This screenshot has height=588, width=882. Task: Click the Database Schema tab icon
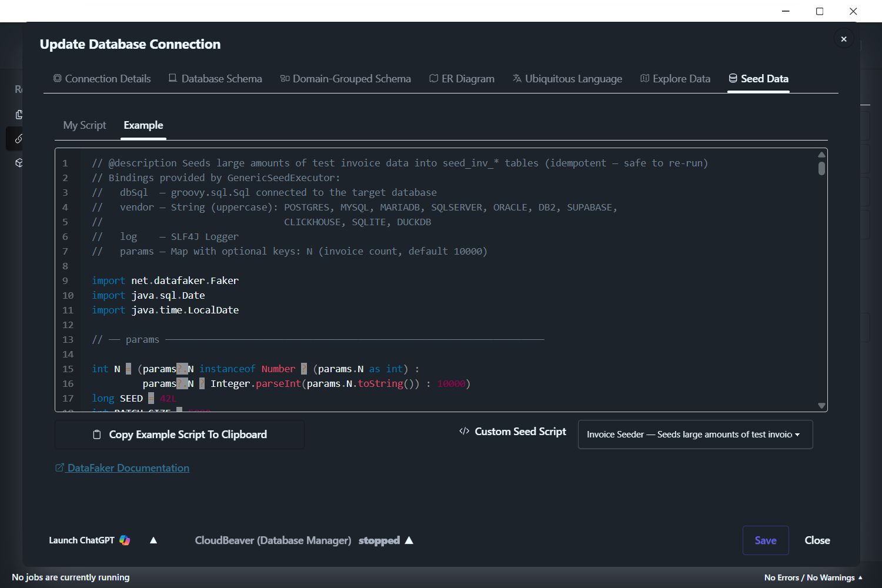[173, 78]
